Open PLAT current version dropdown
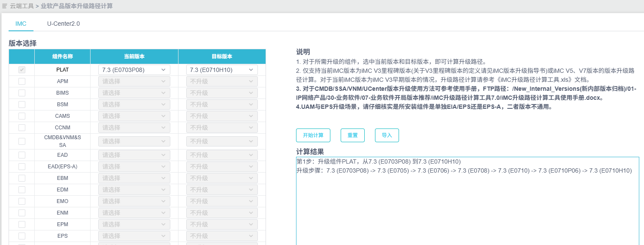 (x=134, y=70)
